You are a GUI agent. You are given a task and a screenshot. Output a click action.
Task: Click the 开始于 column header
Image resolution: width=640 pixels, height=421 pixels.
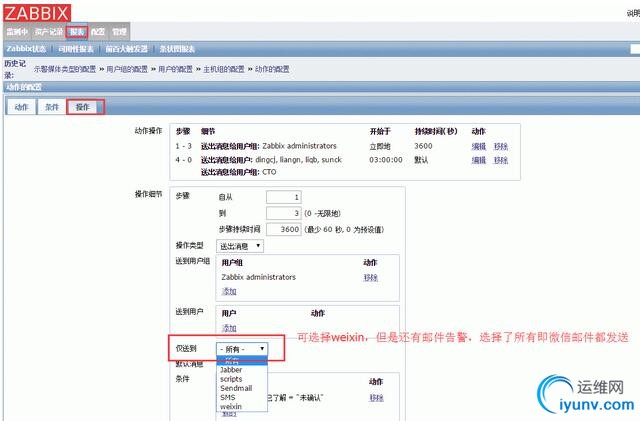click(380, 131)
